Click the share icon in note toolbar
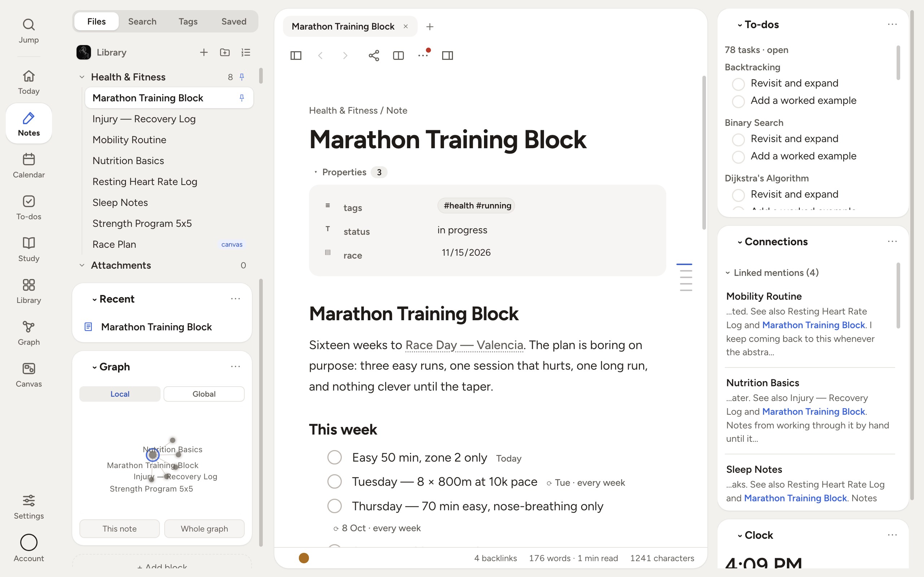Viewport: 924px width, 577px height. click(374, 56)
